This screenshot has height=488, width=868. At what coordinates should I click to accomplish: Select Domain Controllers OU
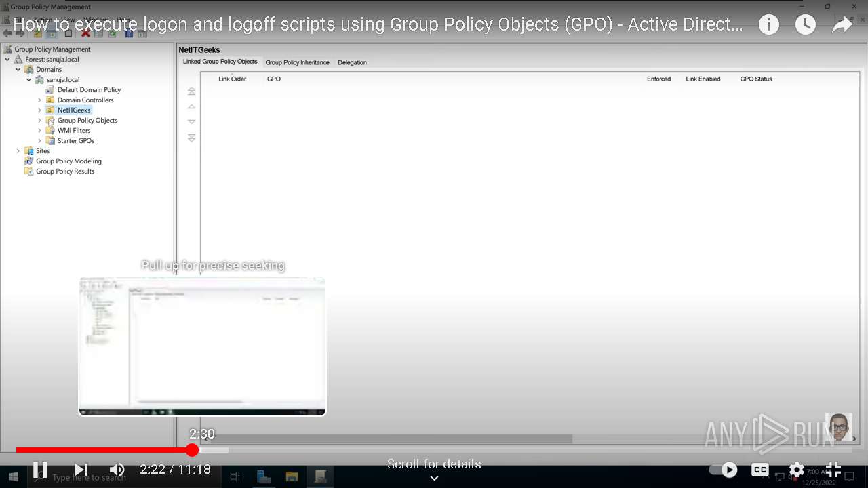(x=85, y=100)
